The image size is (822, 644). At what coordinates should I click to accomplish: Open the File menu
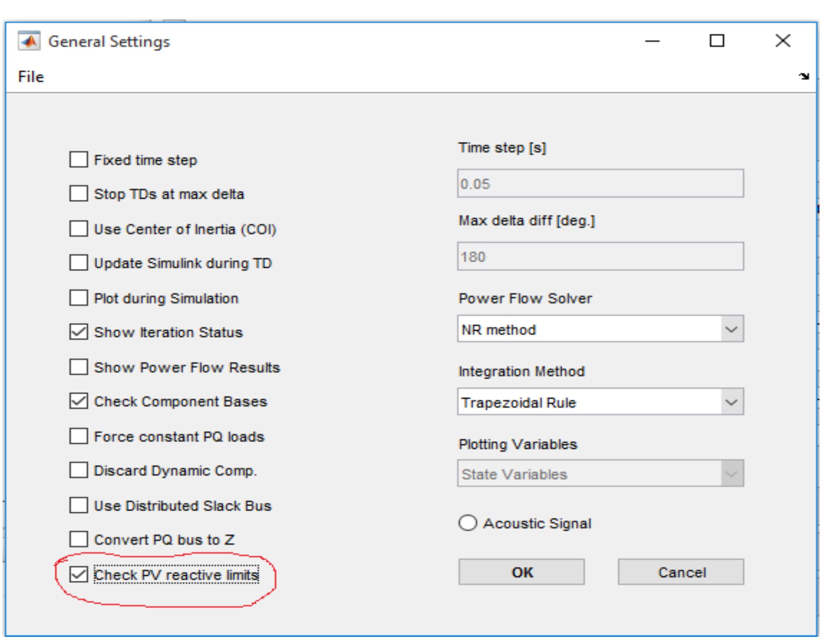[31, 77]
